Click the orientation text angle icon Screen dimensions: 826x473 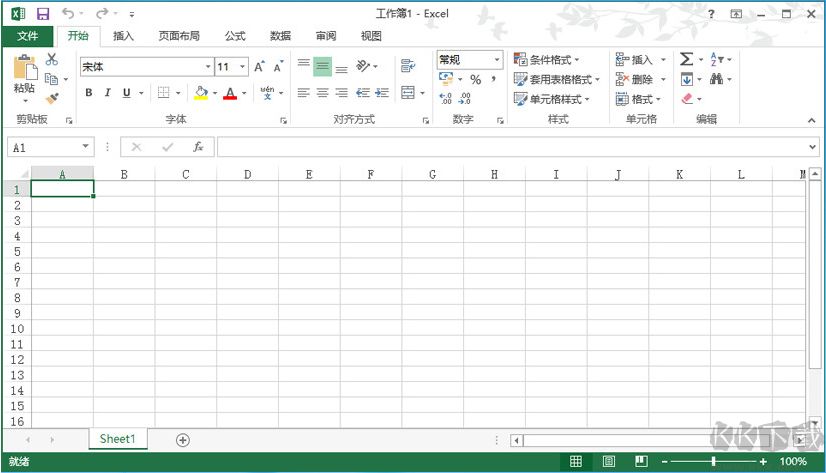[363, 66]
